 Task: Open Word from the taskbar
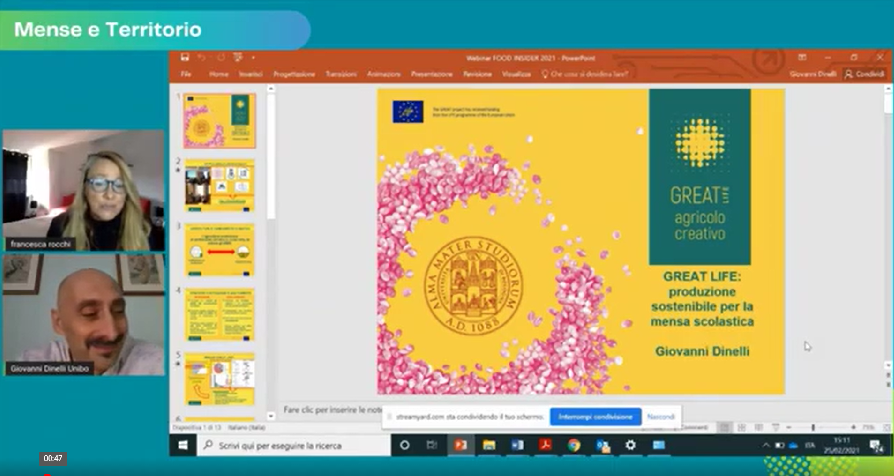coord(517,445)
